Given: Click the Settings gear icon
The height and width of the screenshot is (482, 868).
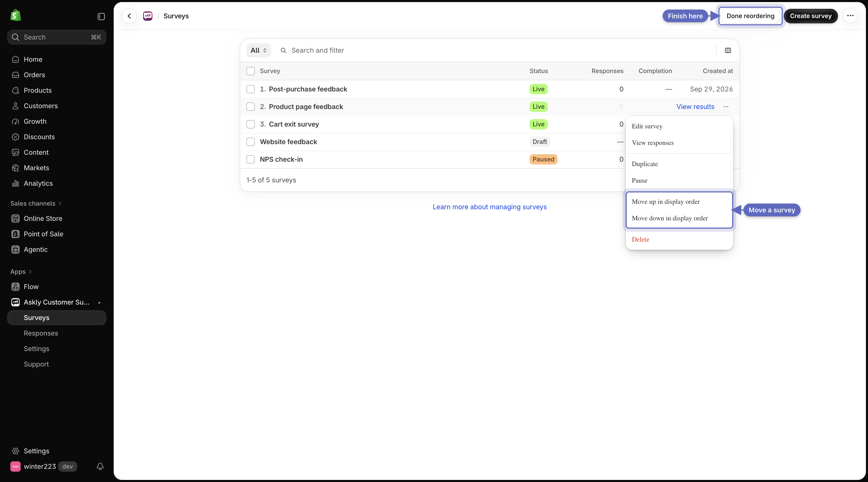Looking at the screenshot, I should [x=16, y=451].
